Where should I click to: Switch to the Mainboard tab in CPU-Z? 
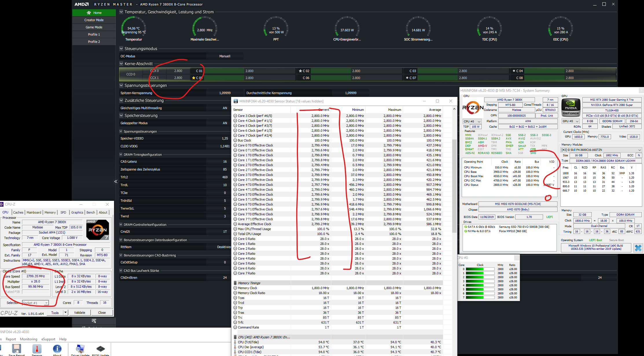click(34, 212)
